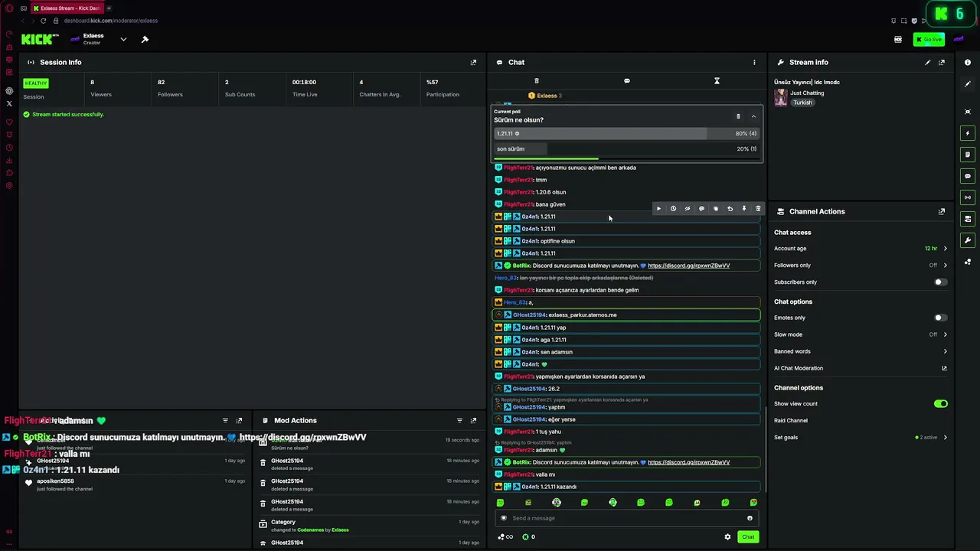
Task: Send message with the green Chat button
Action: click(x=748, y=537)
